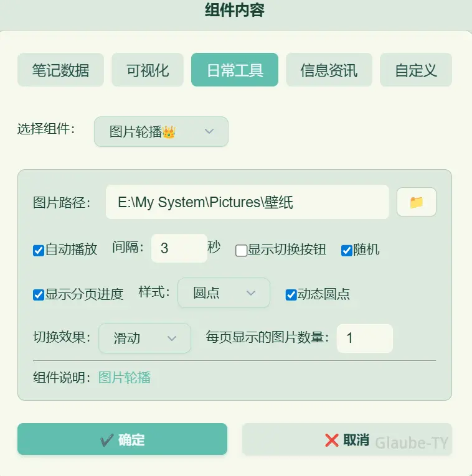The height and width of the screenshot is (476, 472).
Task: Click the 图片轮播 description link
Action: (x=125, y=378)
